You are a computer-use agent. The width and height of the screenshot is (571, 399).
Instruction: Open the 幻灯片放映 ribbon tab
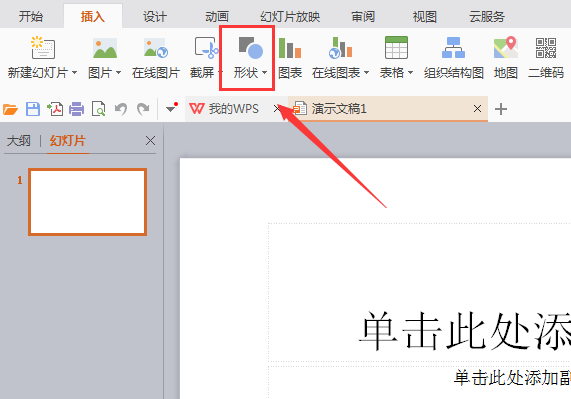[290, 17]
